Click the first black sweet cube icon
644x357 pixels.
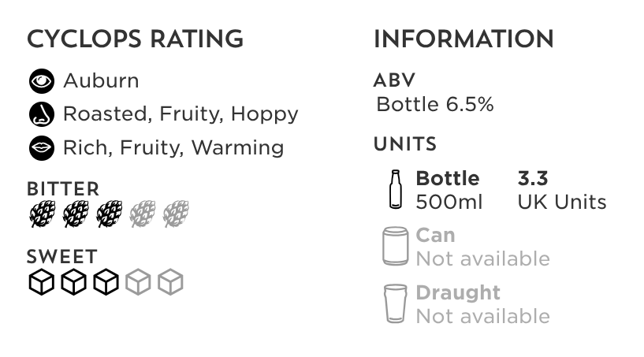[42, 282]
